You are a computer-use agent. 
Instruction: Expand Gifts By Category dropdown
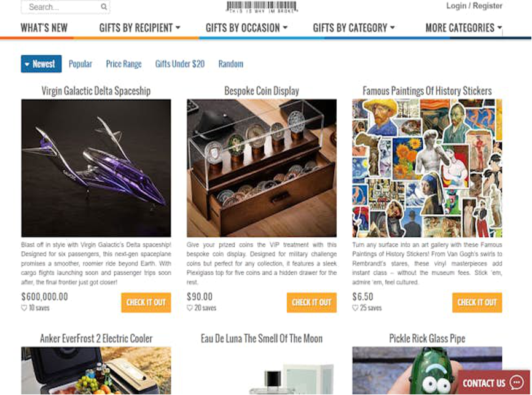pos(353,28)
